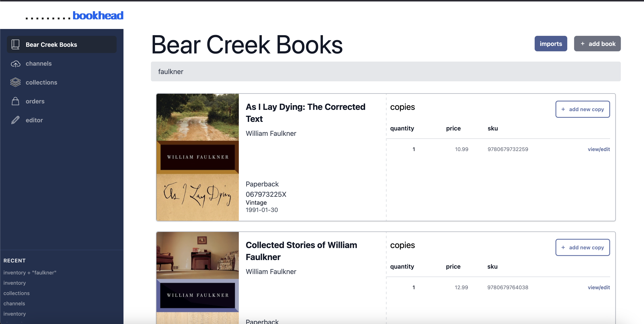Click the shopping bag orders icon
The height and width of the screenshot is (324, 644).
(15, 101)
